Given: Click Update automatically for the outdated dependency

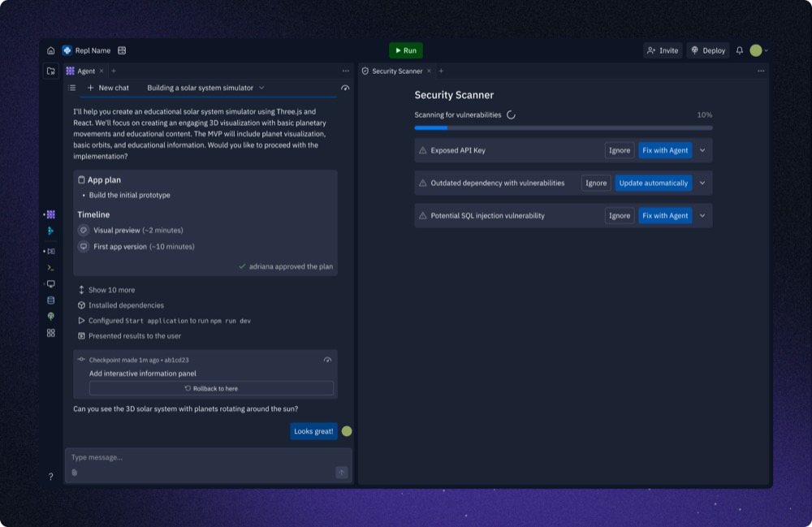Looking at the screenshot, I should click(x=654, y=183).
